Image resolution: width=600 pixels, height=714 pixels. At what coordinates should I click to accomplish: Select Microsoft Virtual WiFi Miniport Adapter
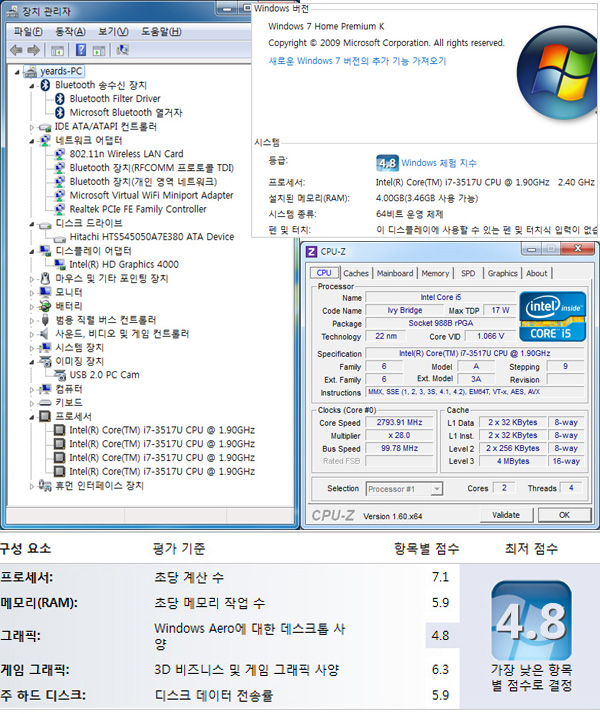click(151, 195)
